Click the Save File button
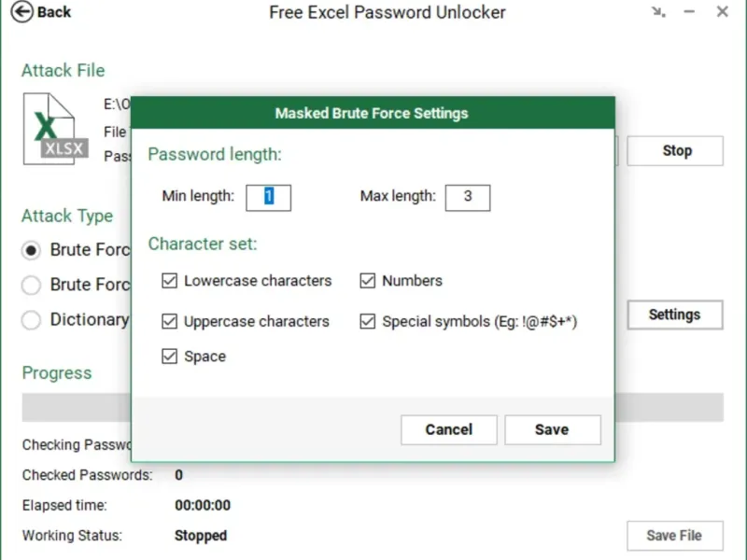The width and height of the screenshot is (747, 560). pos(675,536)
